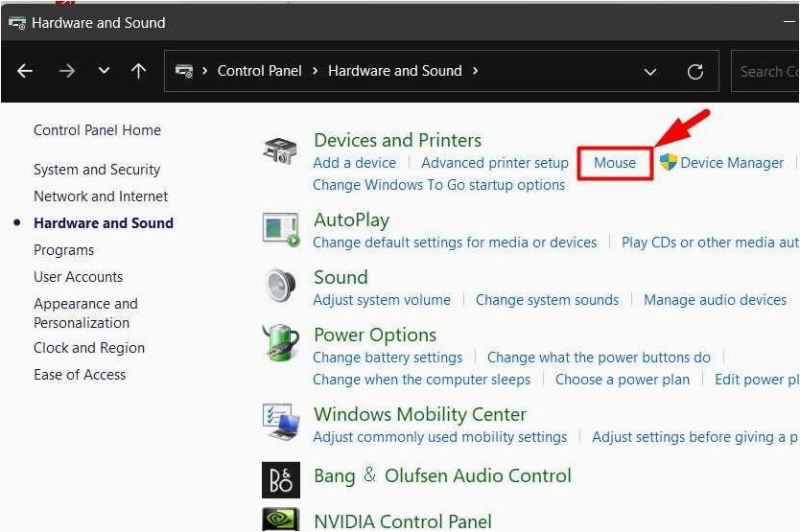Click Add a device
Screen dimensions: 800x532
tap(355, 163)
